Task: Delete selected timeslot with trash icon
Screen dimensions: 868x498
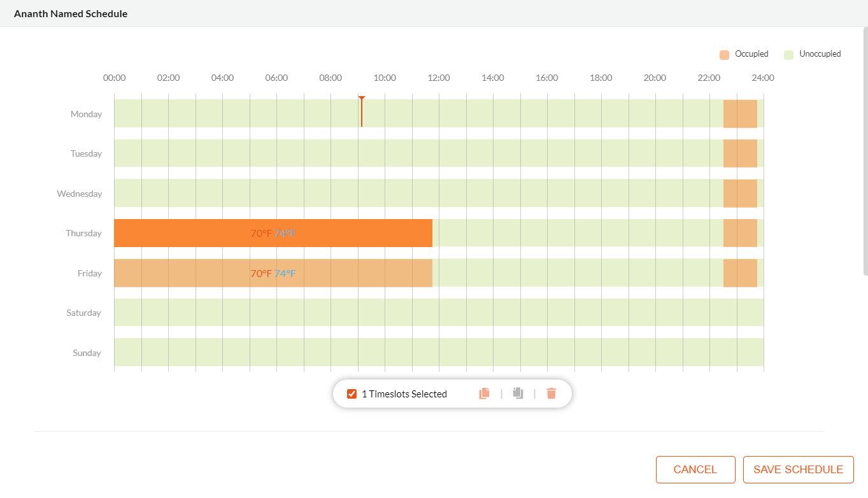Action: (551, 394)
